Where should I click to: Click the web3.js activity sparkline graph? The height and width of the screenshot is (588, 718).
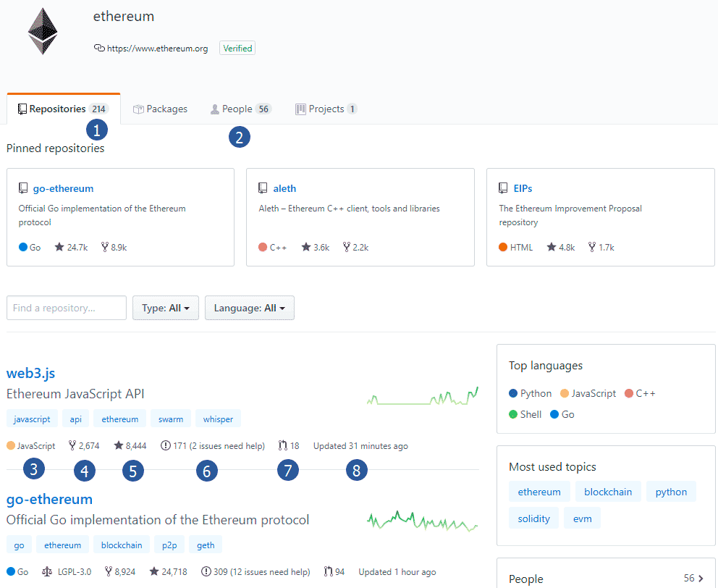click(x=422, y=396)
